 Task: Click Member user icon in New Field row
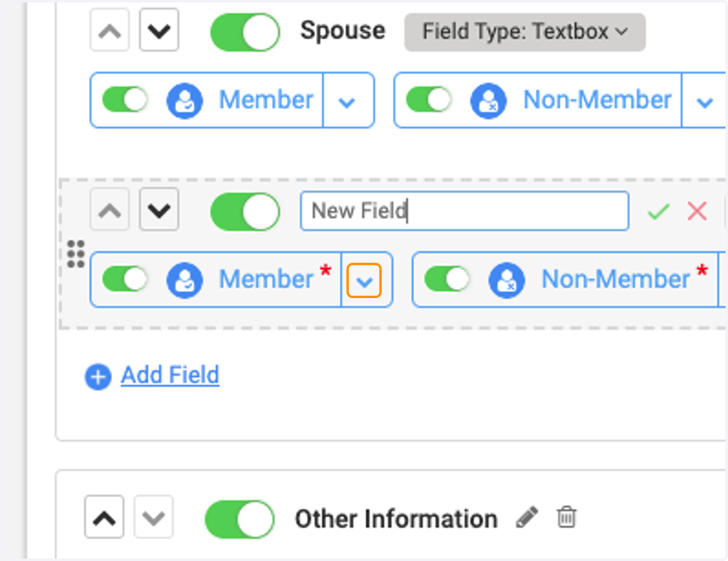tap(184, 279)
